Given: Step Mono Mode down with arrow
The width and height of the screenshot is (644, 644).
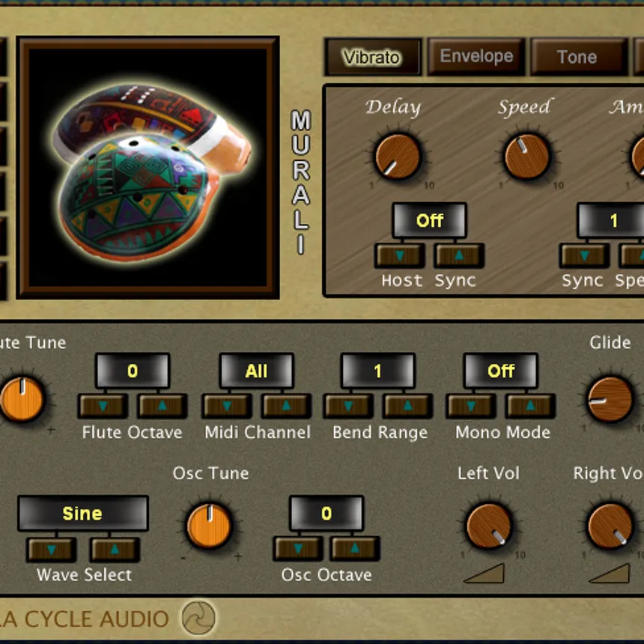Looking at the screenshot, I should [471, 406].
